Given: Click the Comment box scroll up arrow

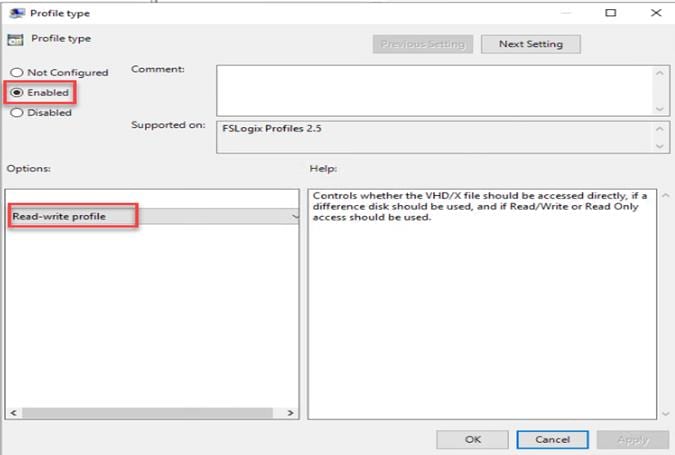Looking at the screenshot, I should tap(660, 73).
